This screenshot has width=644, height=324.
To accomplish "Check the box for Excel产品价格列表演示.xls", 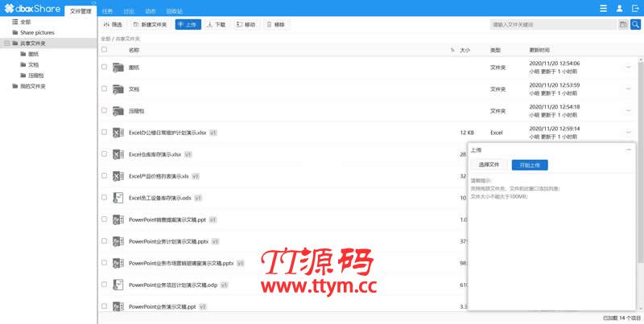I will point(105,175).
